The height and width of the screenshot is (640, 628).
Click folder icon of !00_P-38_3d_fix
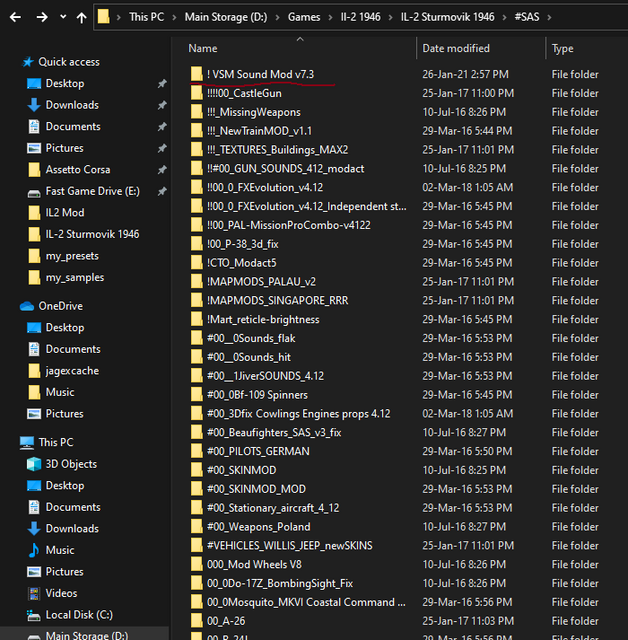(197, 244)
